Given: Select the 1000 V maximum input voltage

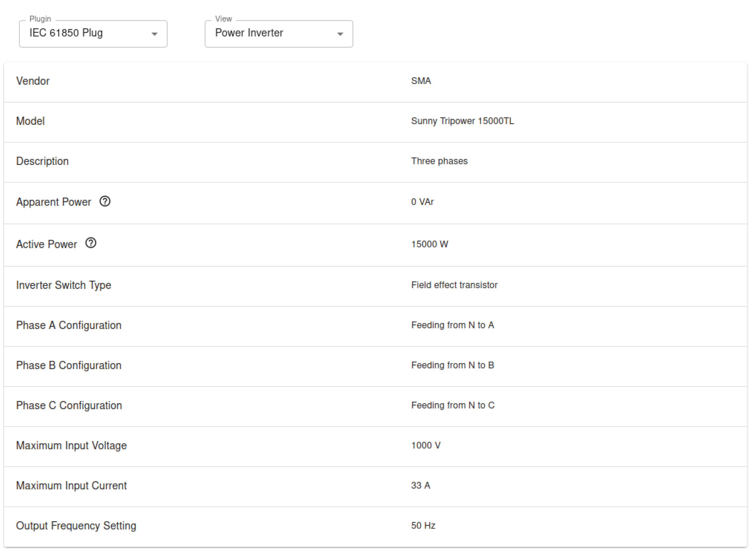Looking at the screenshot, I should click(426, 446).
